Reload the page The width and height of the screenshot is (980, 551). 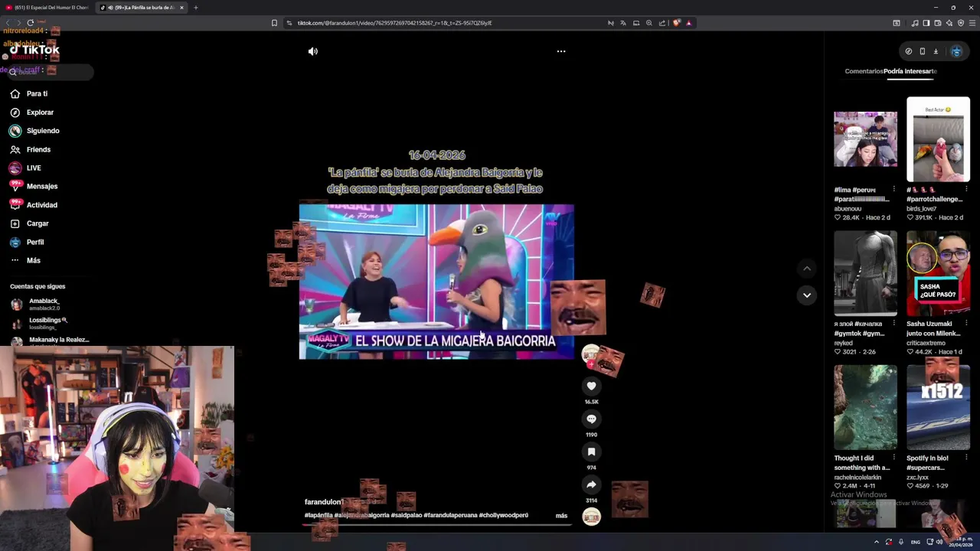[x=30, y=23]
